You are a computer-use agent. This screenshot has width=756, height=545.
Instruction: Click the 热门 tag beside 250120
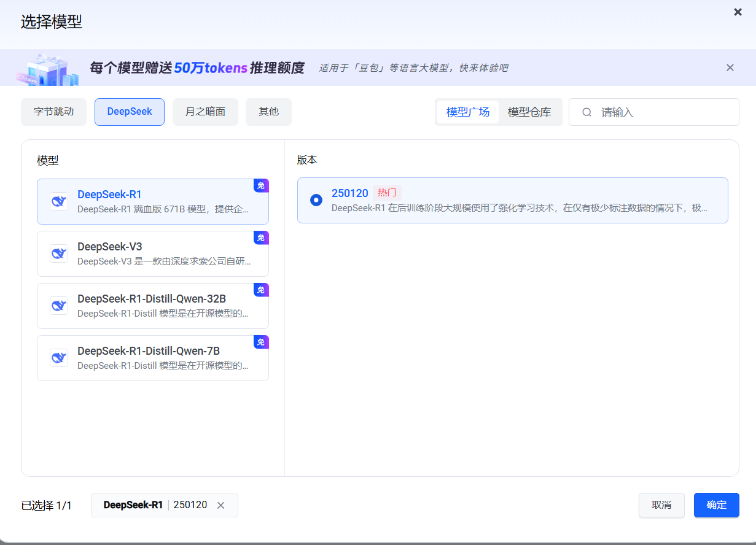(x=387, y=193)
